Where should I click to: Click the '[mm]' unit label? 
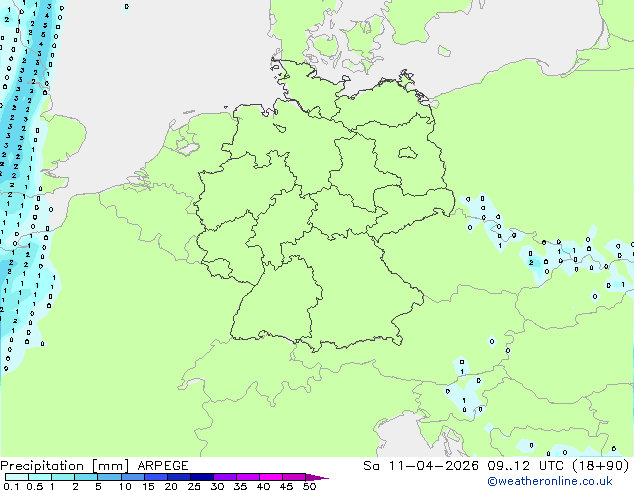pyautogui.click(x=110, y=466)
